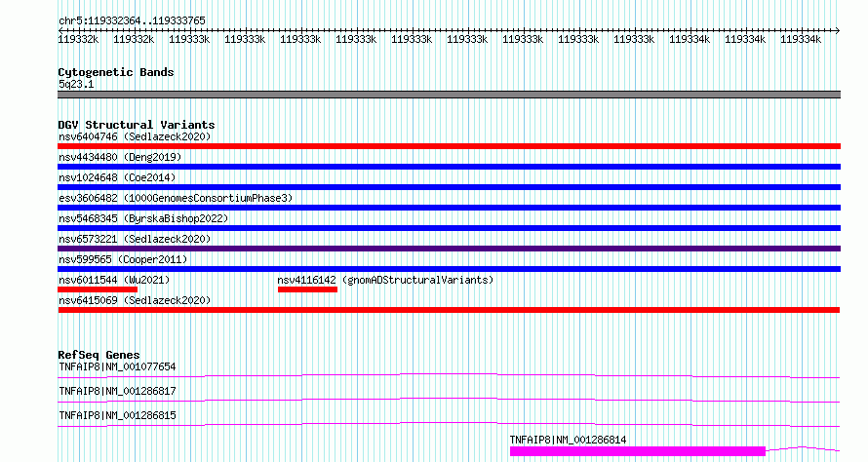Click the TNFAIP8|NM_001286815 gene label
The image size is (868, 462).
tap(117, 415)
